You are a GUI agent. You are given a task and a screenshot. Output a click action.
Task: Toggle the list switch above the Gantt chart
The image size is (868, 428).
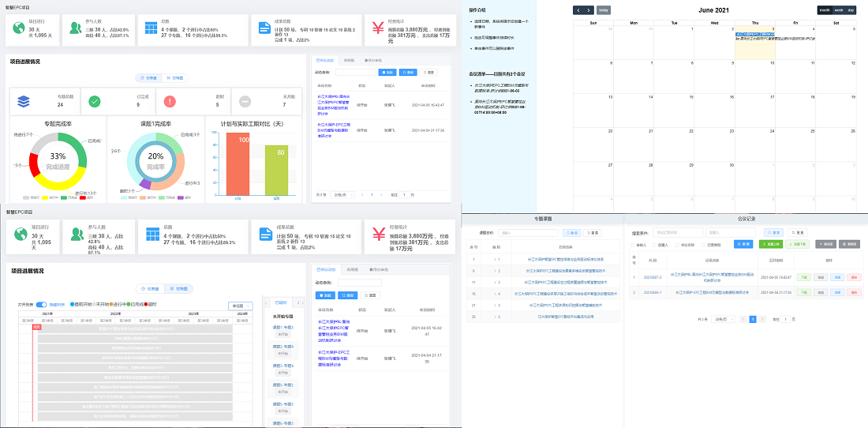42,305
